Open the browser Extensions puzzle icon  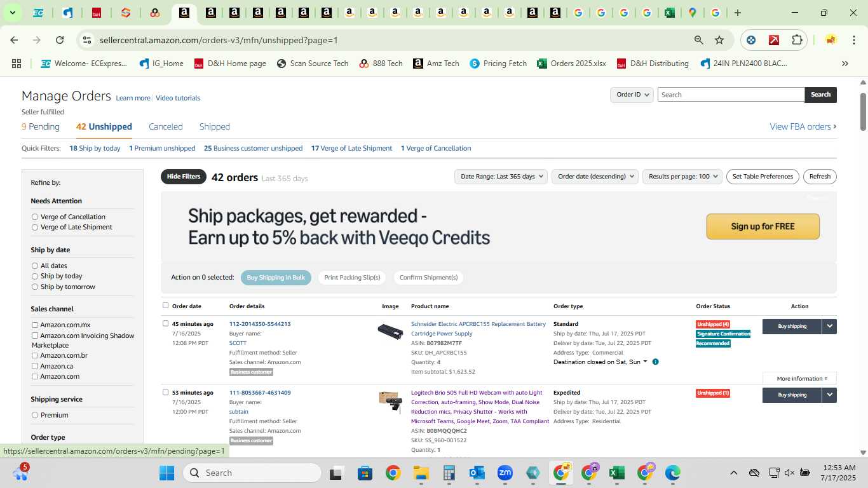coord(797,40)
